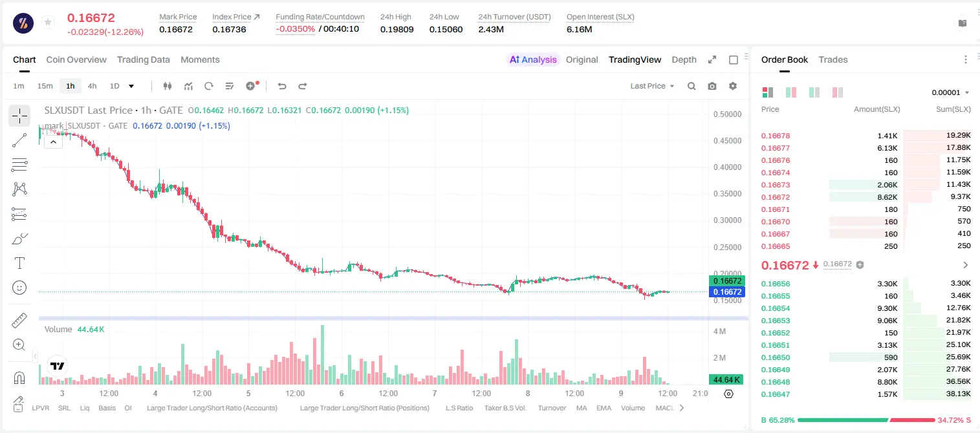
Task: Open the Last Price dropdown
Action: [652, 86]
